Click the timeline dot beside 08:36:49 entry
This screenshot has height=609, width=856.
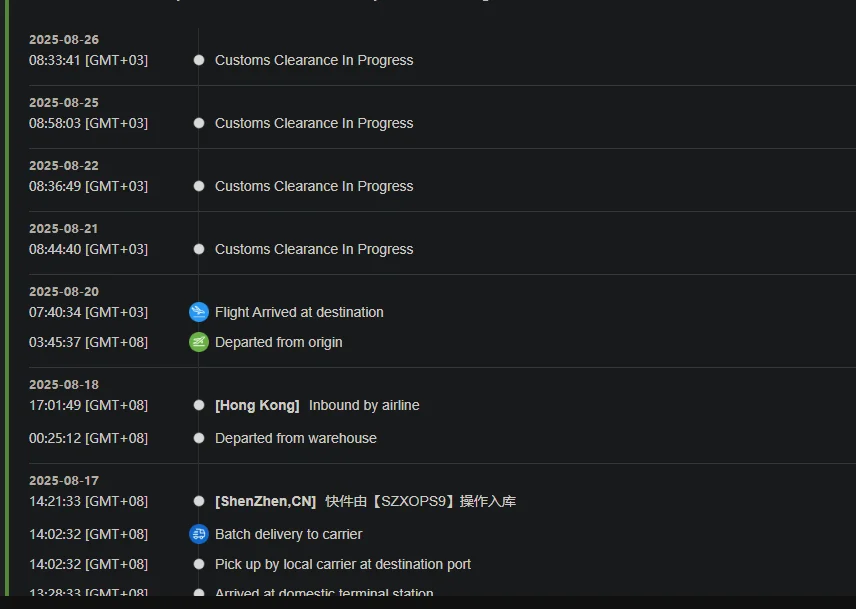tap(199, 186)
